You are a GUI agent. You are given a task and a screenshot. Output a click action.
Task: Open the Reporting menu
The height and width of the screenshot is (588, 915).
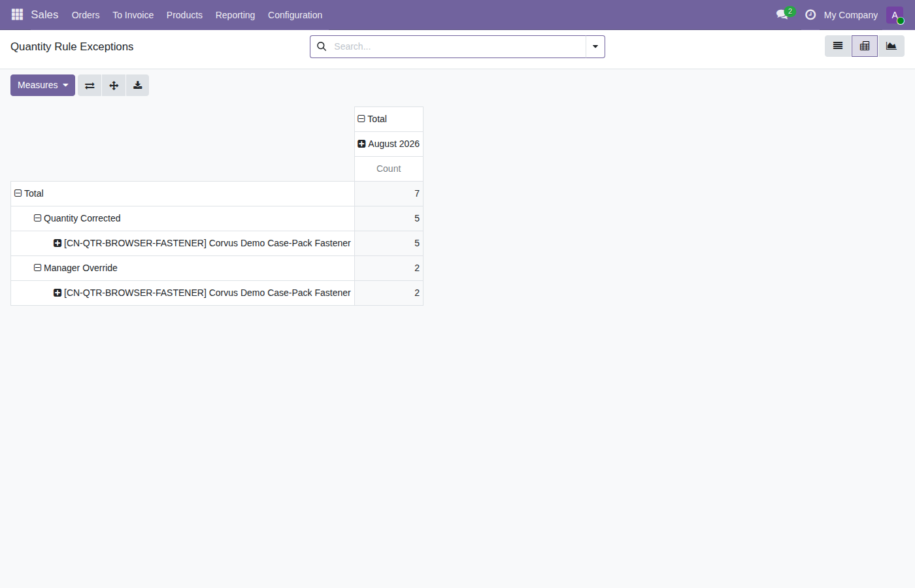[235, 15]
